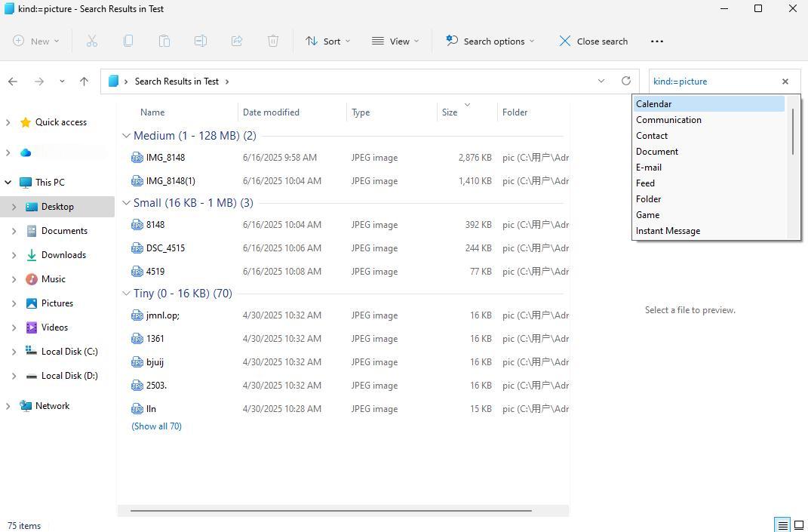Switch to large thumbnails view toggle

coord(798,525)
